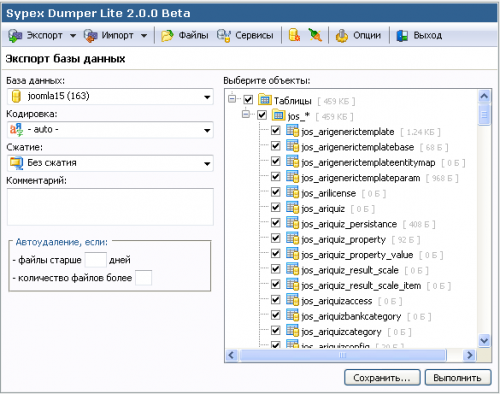Viewport: 500px width, 394px height.
Task: Click the Выход exit icon
Action: [x=402, y=36]
